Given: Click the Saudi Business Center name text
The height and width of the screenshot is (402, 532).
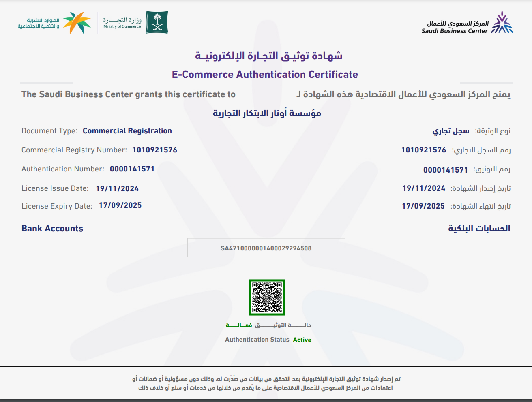Looking at the screenshot, I should 455,27.
